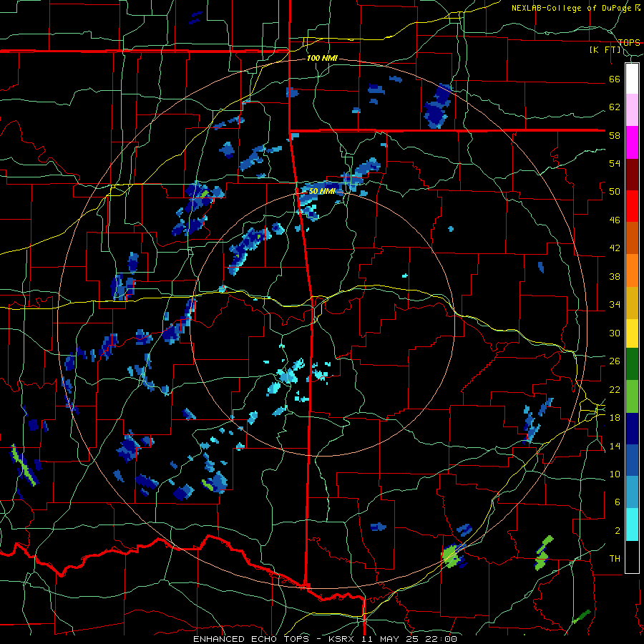The image size is (644, 644).
Task: Click the light pink legend swatch beside 62
Action: tap(632, 110)
